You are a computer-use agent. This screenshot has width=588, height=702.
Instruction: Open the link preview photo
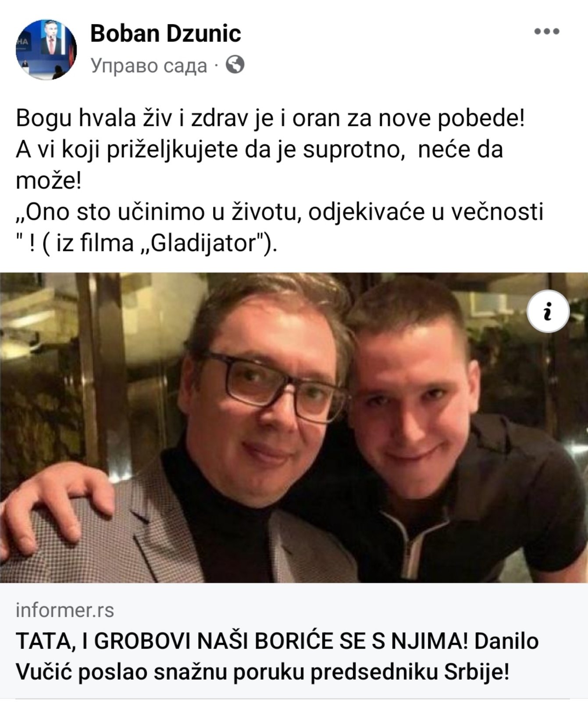tap(294, 428)
